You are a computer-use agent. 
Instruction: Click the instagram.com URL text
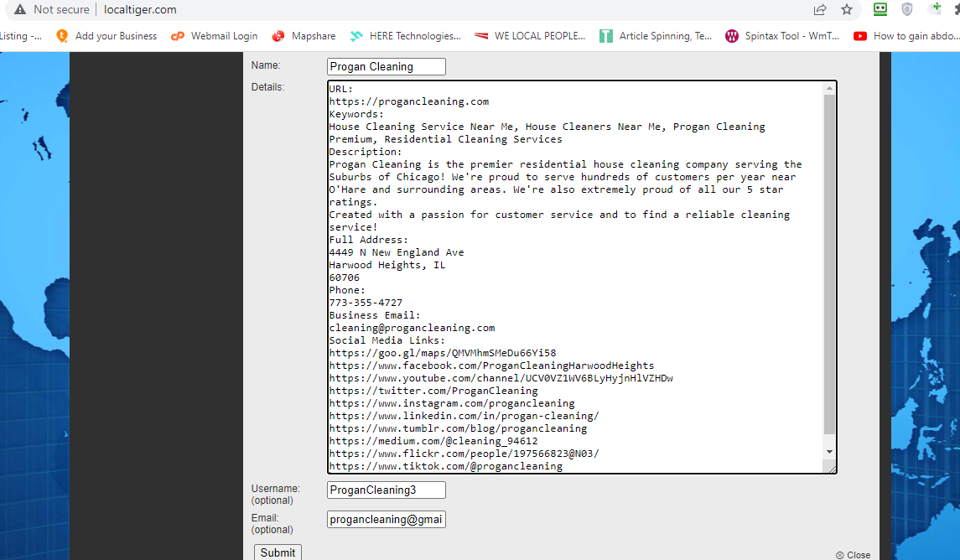pyautogui.click(x=452, y=403)
